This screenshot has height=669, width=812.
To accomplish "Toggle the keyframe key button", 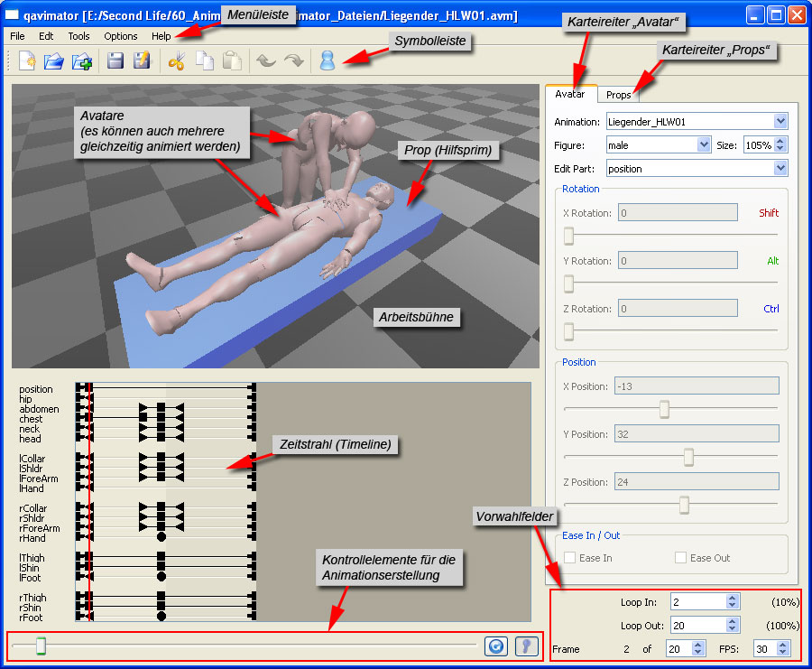I will [525, 646].
